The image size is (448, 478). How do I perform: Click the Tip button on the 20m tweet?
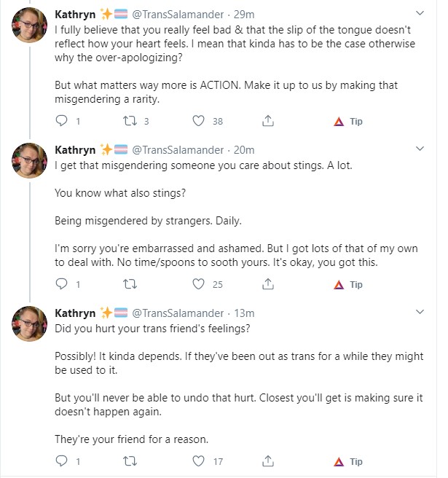pos(348,284)
